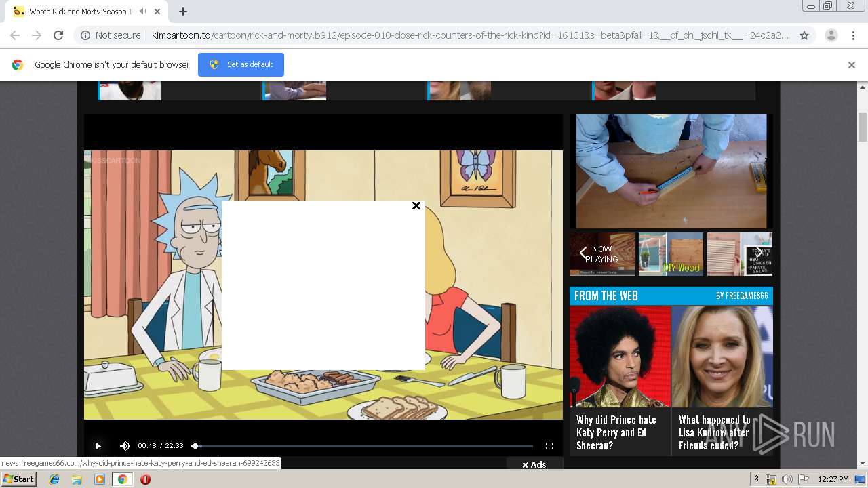Mute the video player volume
The height and width of the screenshot is (488, 868).
[125, 446]
